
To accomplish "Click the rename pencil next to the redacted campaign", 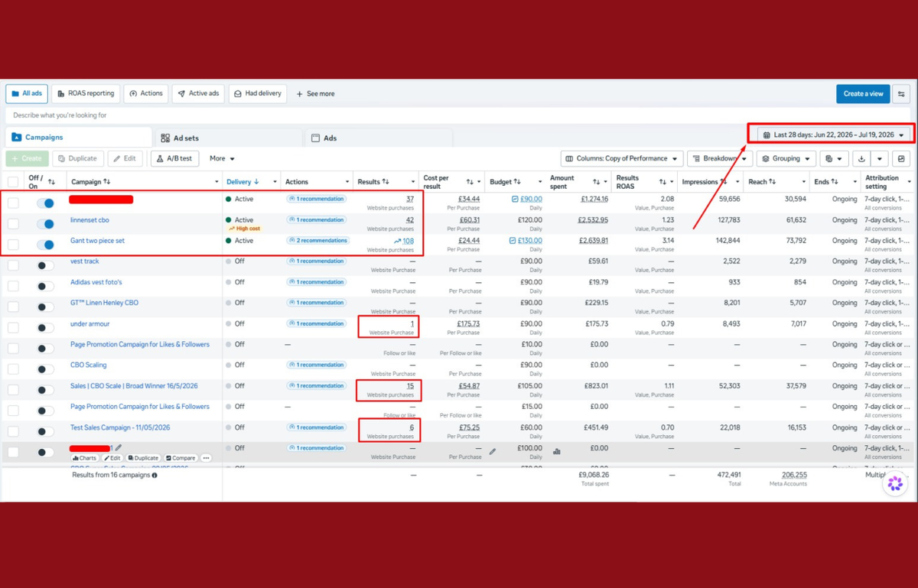I will click(119, 448).
